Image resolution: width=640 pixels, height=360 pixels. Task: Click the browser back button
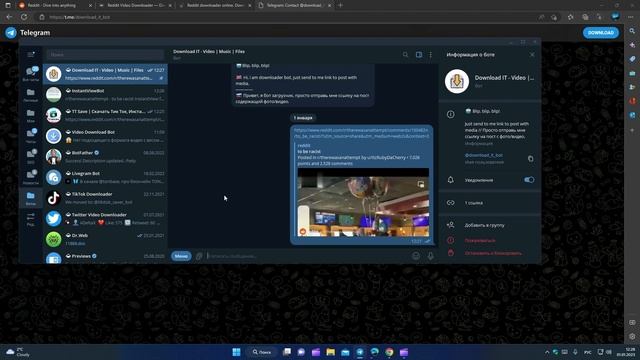pyautogui.click(x=9, y=17)
